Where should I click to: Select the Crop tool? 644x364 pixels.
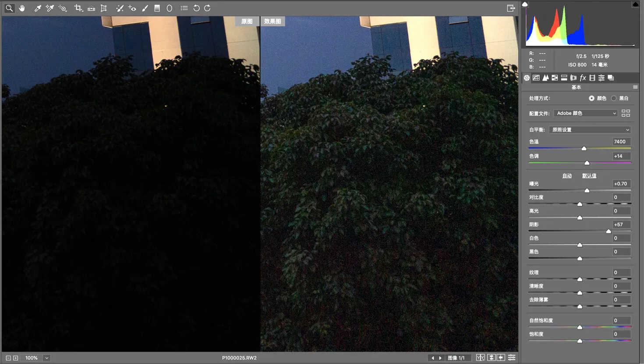click(78, 8)
